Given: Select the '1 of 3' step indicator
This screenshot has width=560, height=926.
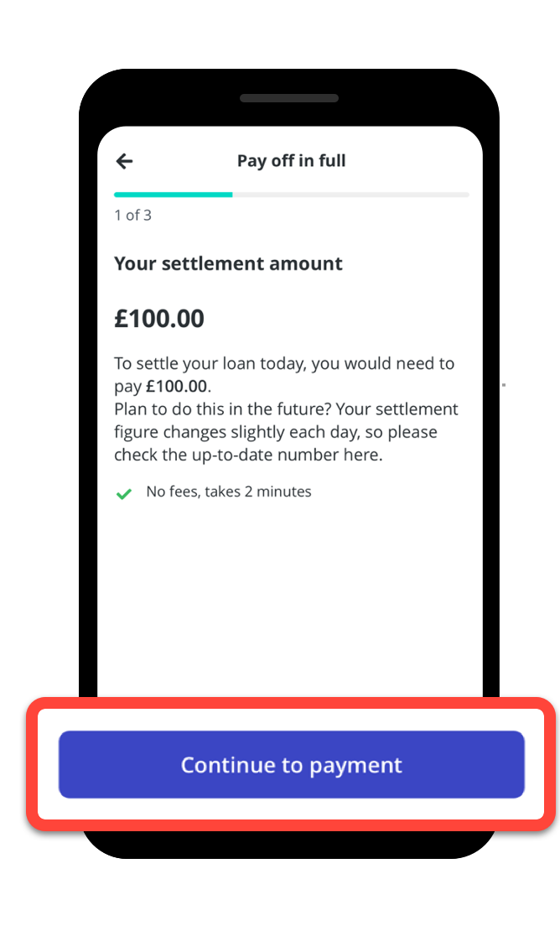Looking at the screenshot, I should pos(133,215).
